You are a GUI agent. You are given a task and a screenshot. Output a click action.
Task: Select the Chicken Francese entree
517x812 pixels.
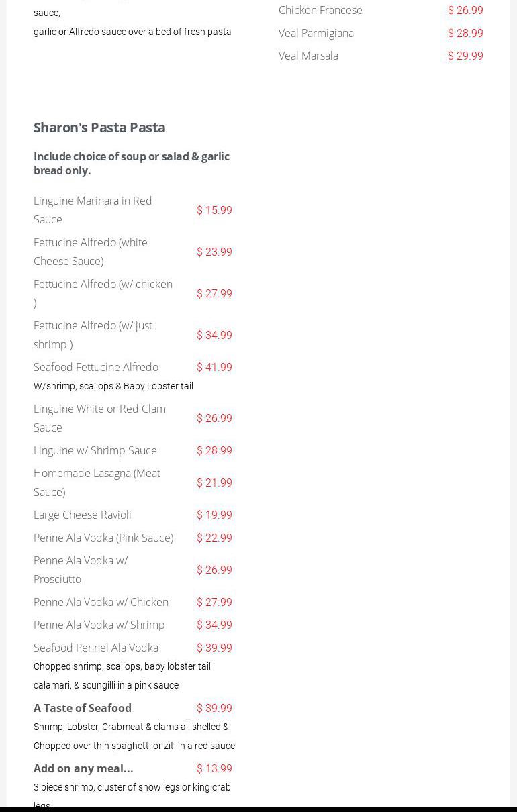click(320, 10)
